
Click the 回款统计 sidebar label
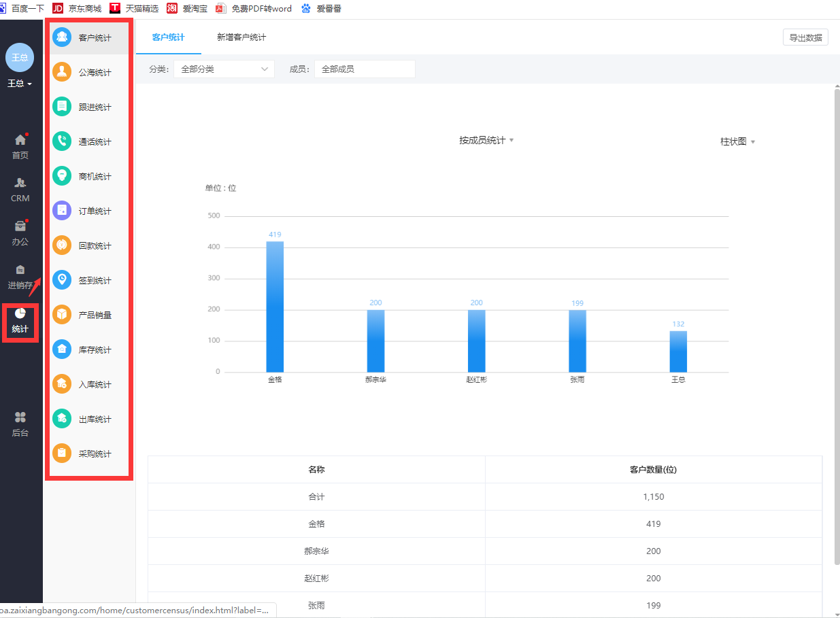click(x=95, y=246)
